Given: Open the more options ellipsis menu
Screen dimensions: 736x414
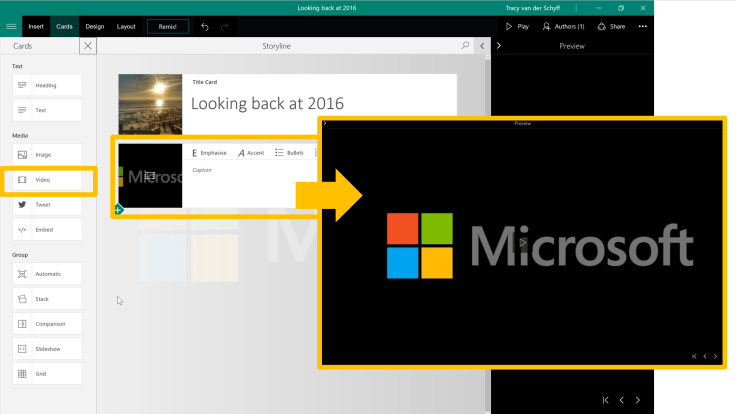Looking at the screenshot, I should point(642,26).
